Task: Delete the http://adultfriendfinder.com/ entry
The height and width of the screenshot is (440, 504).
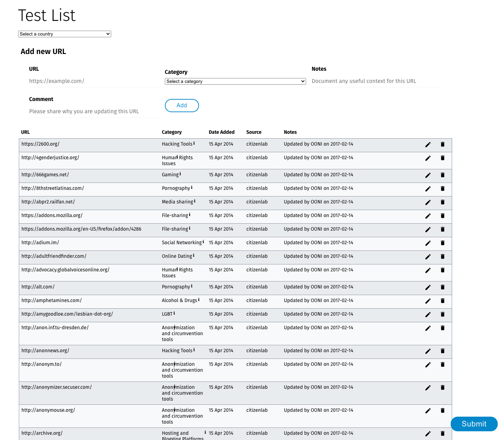Action: pos(442,256)
